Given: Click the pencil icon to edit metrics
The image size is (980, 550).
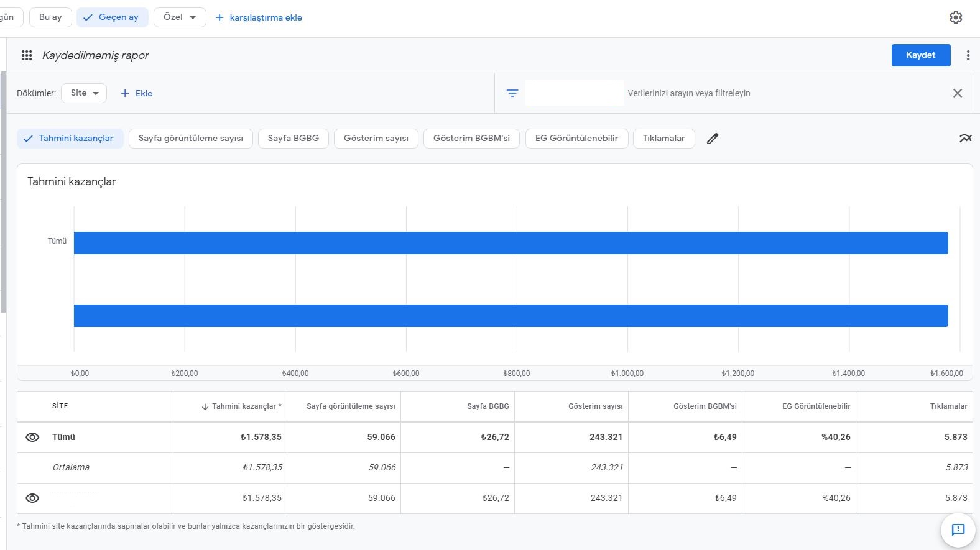Looking at the screenshot, I should click(713, 139).
